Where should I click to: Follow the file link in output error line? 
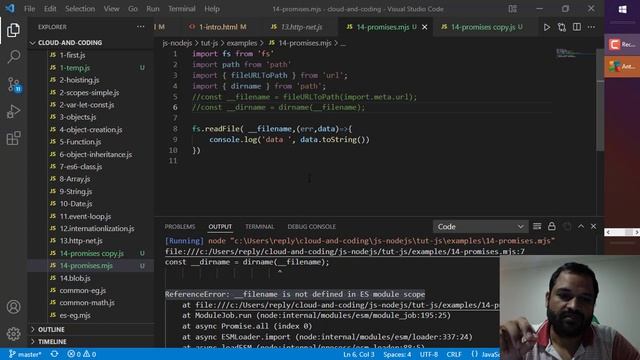pyautogui.click(x=345, y=251)
